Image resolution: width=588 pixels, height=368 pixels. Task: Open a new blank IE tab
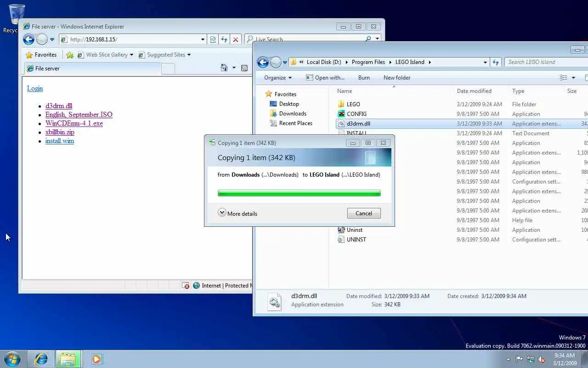pyautogui.click(x=168, y=69)
